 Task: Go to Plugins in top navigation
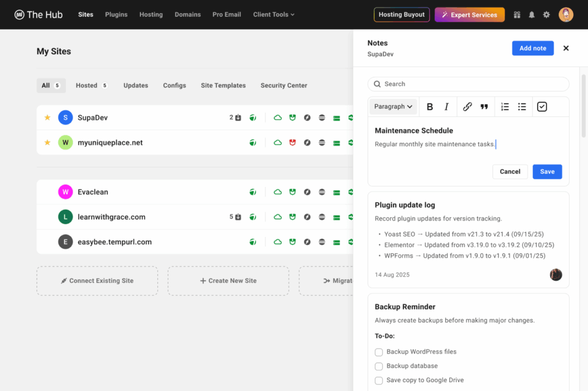click(x=116, y=15)
